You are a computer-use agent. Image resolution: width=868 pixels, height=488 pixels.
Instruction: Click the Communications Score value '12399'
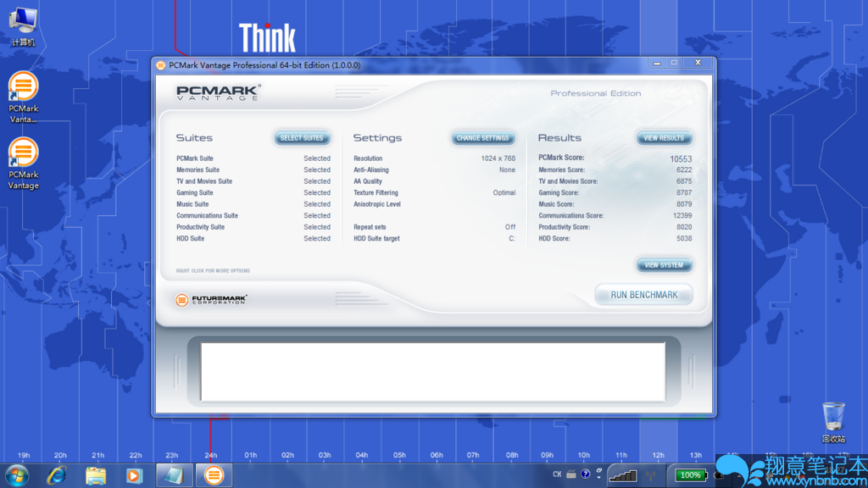coord(682,216)
